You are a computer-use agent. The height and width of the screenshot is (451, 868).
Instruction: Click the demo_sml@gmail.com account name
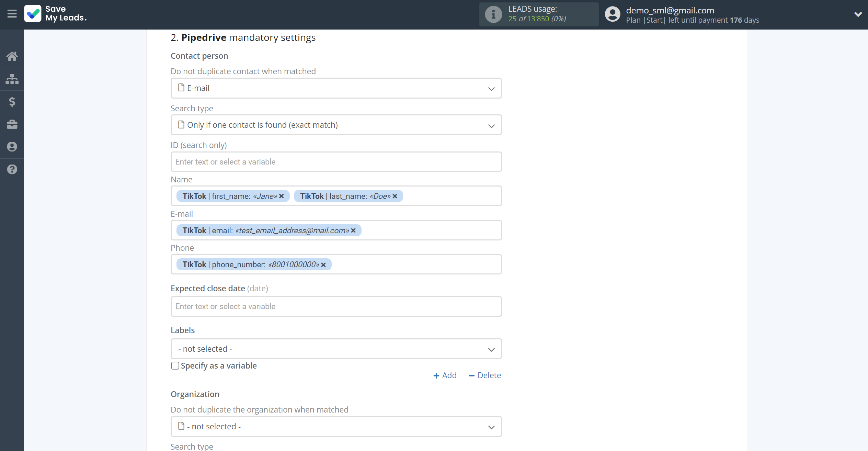point(670,10)
